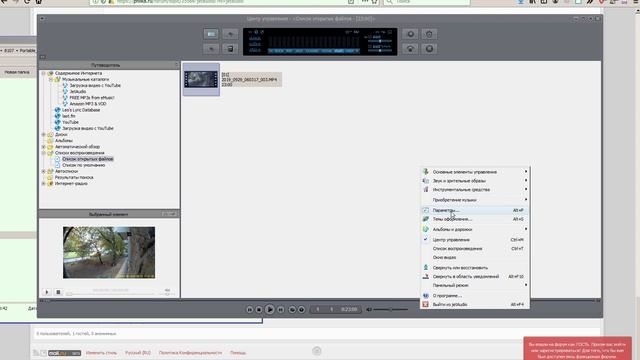Open Инструментальные средства submenu
The image size is (640, 360).
click(x=475, y=189)
